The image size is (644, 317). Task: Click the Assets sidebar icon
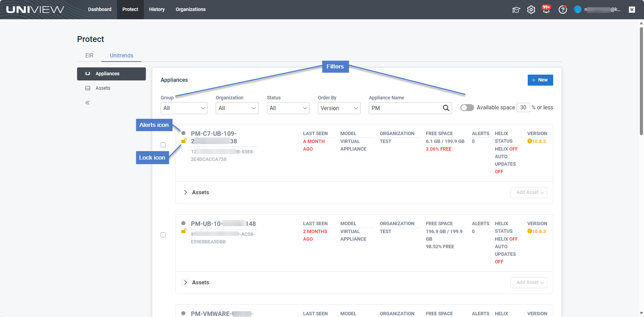(88, 88)
